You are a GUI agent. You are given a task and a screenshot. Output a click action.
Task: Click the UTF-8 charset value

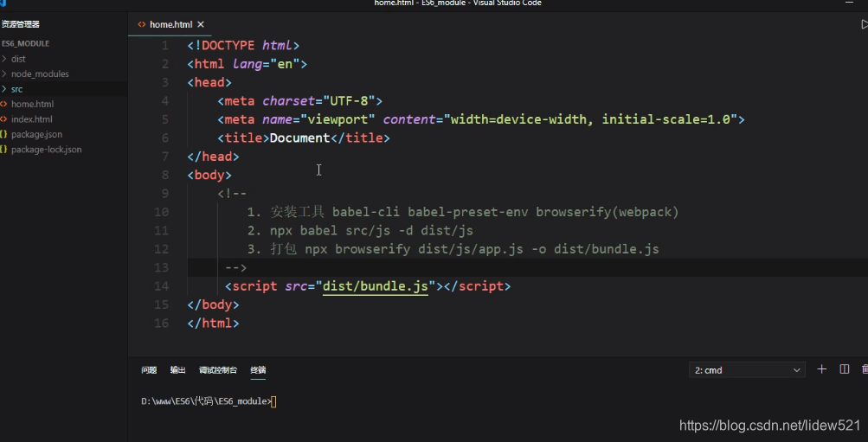(349, 100)
